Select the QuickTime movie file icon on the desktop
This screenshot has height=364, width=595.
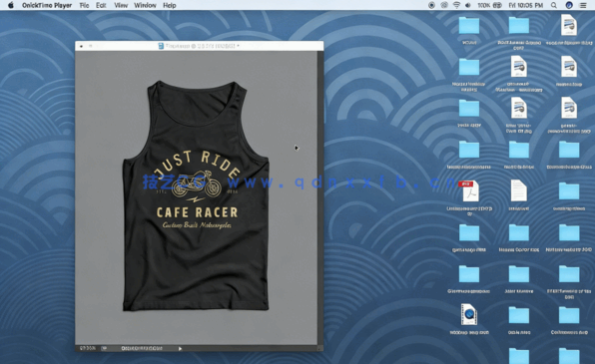[x=469, y=315]
